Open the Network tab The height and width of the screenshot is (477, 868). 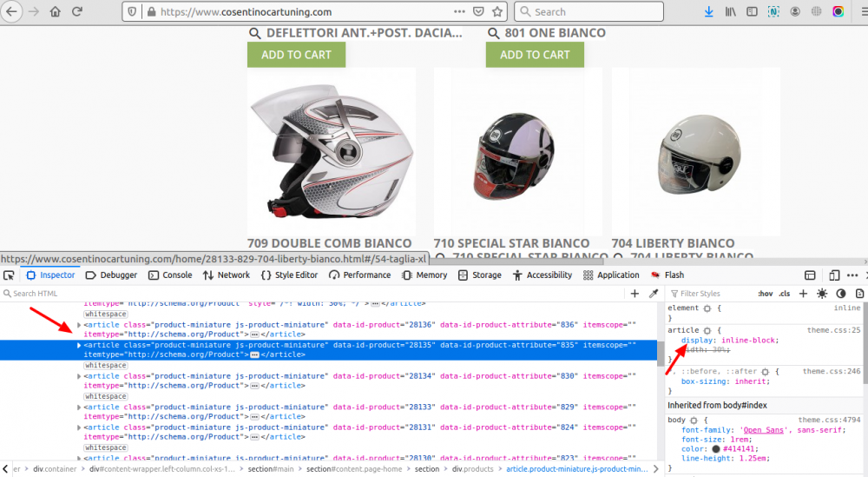[226, 275]
